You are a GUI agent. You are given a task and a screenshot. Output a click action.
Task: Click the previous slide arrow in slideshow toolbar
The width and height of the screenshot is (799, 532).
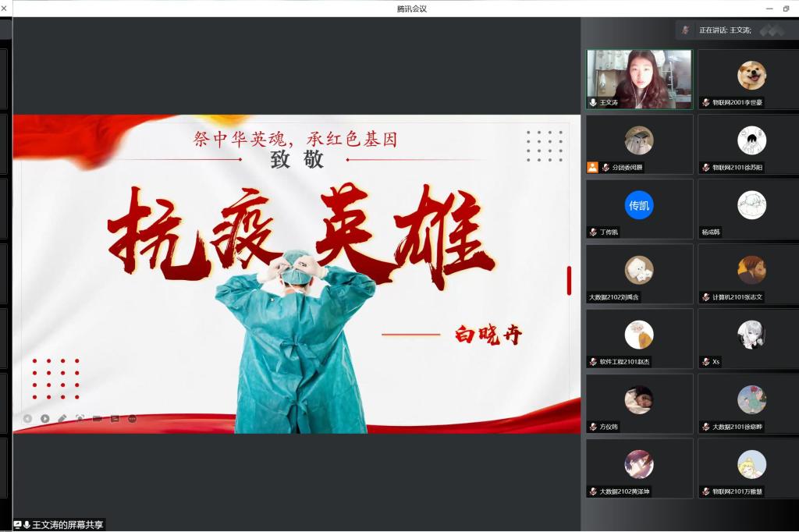pyautogui.click(x=27, y=419)
